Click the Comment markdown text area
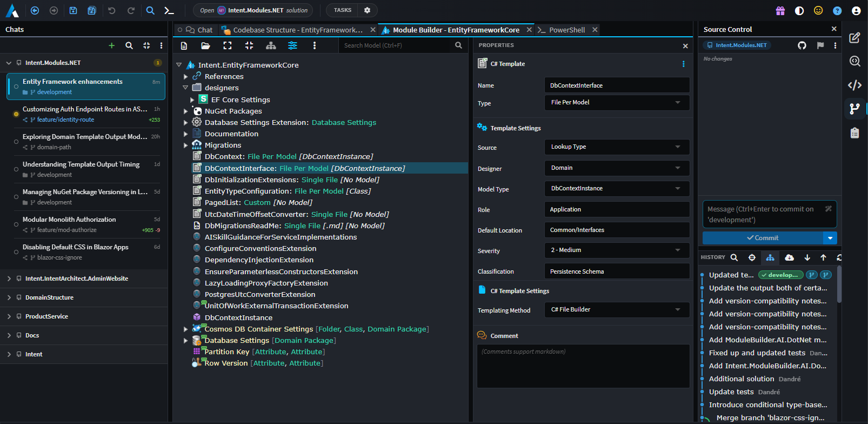The height and width of the screenshot is (424, 868). point(583,366)
